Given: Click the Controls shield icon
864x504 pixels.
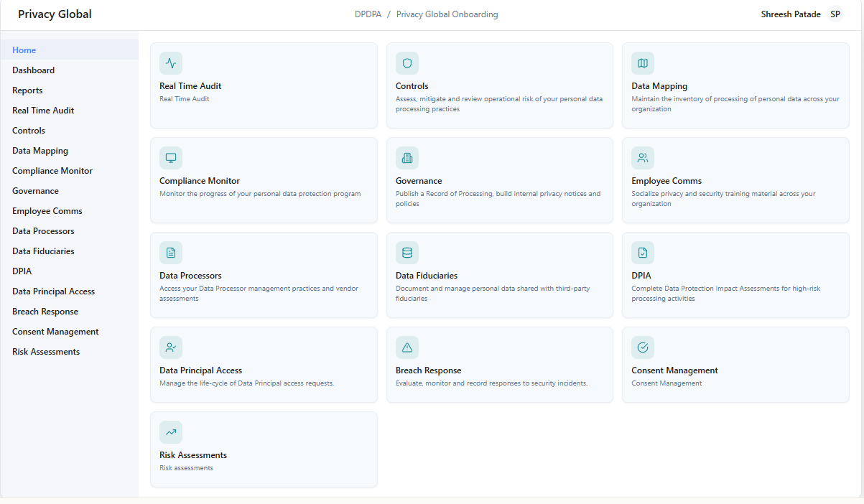Looking at the screenshot, I should click(x=407, y=62).
